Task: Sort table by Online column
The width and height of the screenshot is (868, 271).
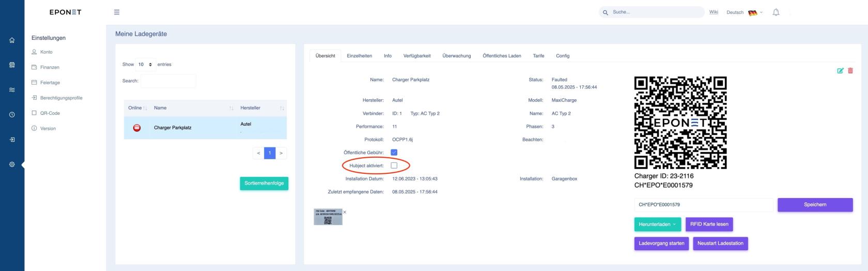Action: [x=137, y=108]
